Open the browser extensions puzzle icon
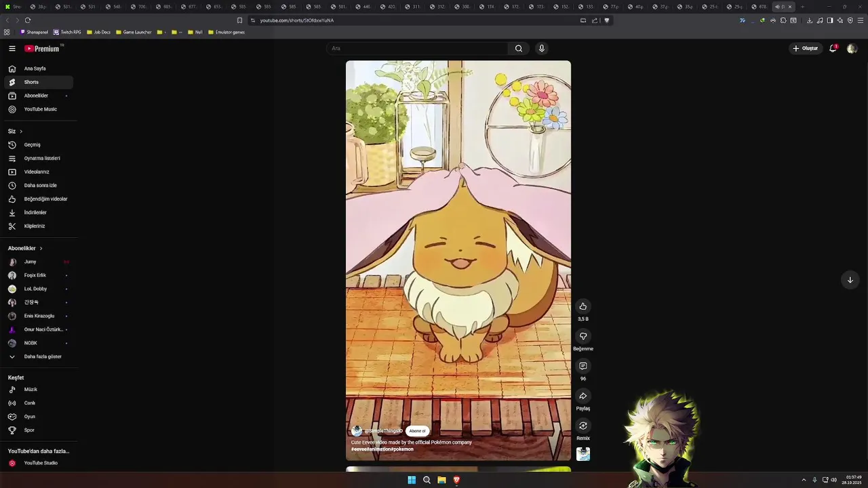Viewport: 868px width, 488px height. [783, 20]
